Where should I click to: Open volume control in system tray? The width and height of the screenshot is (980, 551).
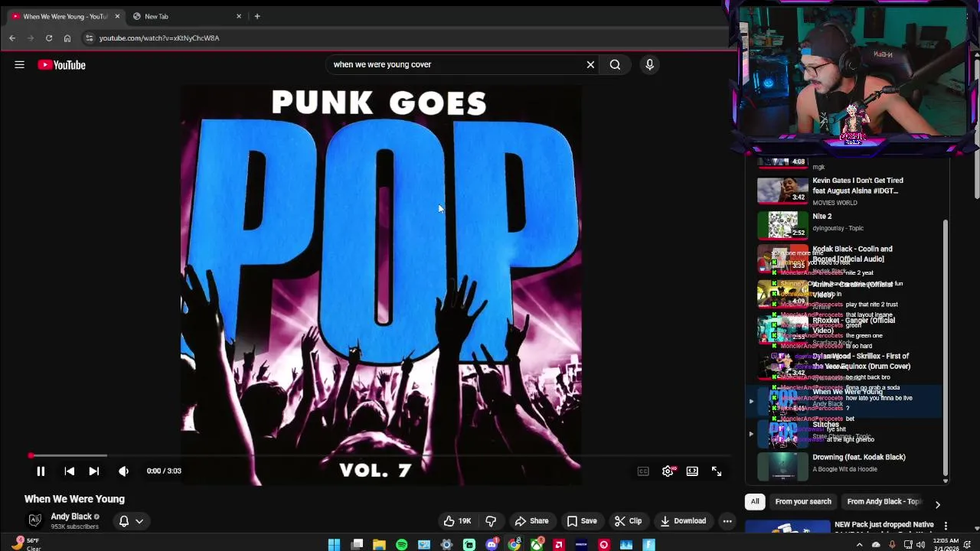click(921, 545)
